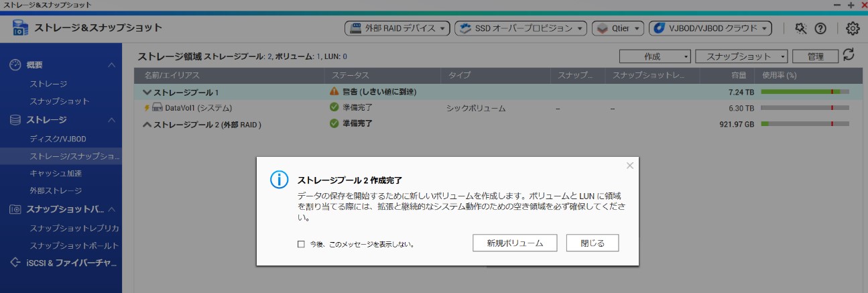Open the SSD オーバープロビジョン dropdown
868x293 pixels.
[520, 28]
